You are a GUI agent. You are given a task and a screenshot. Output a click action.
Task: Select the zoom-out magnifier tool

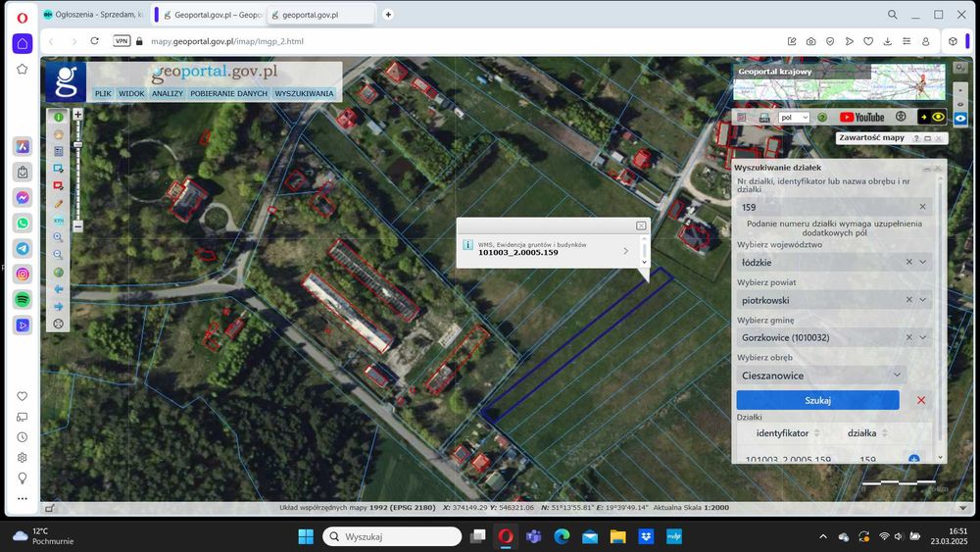click(58, 255)
